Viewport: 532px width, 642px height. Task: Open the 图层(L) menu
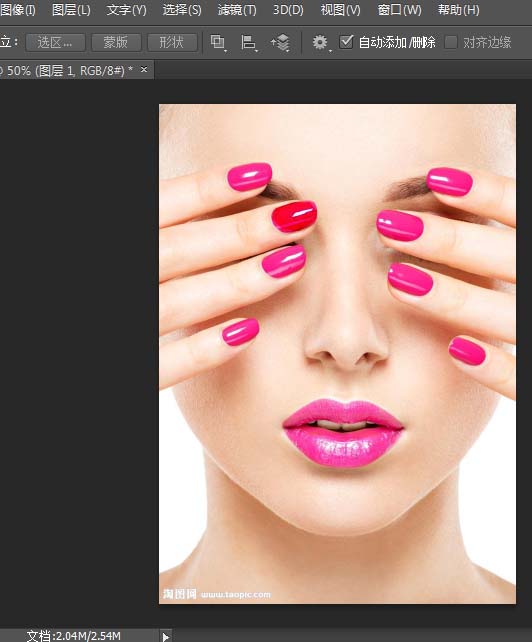pyautogui.click(x=71, y=10)
